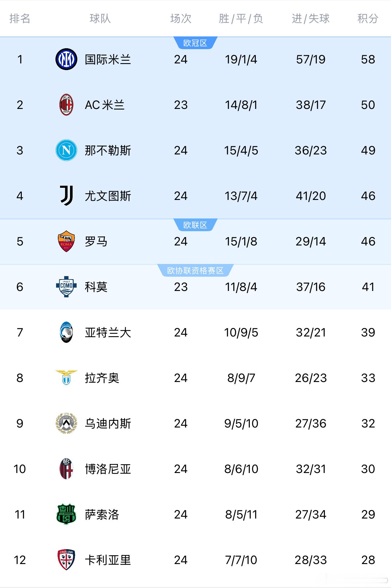The height and width of the screenshot is (588, 391).
Task: Open the 国际米兰 team name
Action: tap(109, 59)
